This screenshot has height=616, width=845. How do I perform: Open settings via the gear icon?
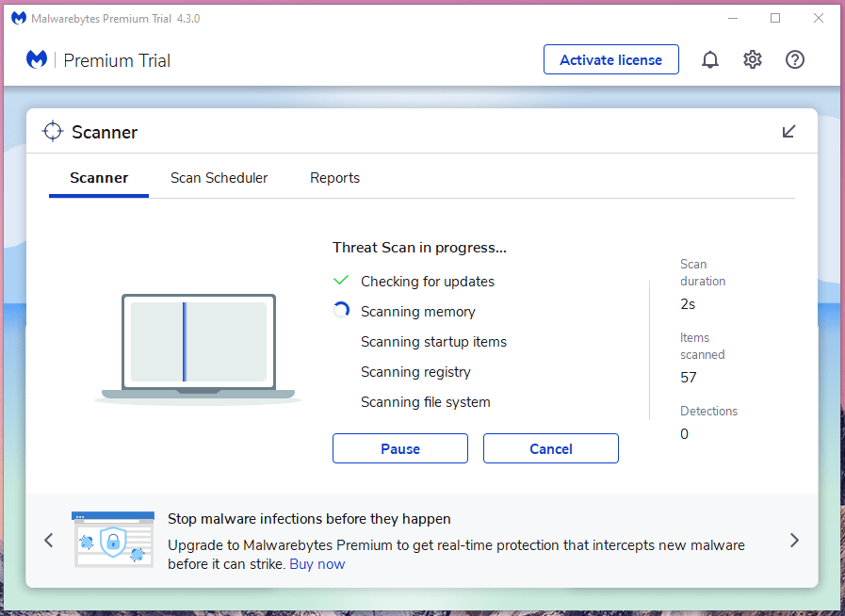tap(753, 59)
